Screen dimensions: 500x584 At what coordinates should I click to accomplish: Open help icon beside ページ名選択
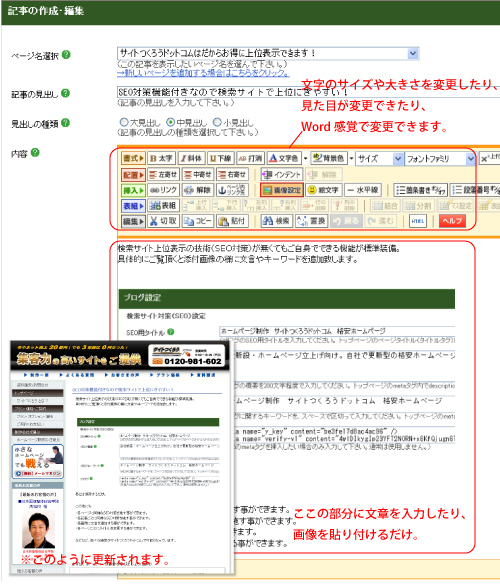tap(66, 55)
